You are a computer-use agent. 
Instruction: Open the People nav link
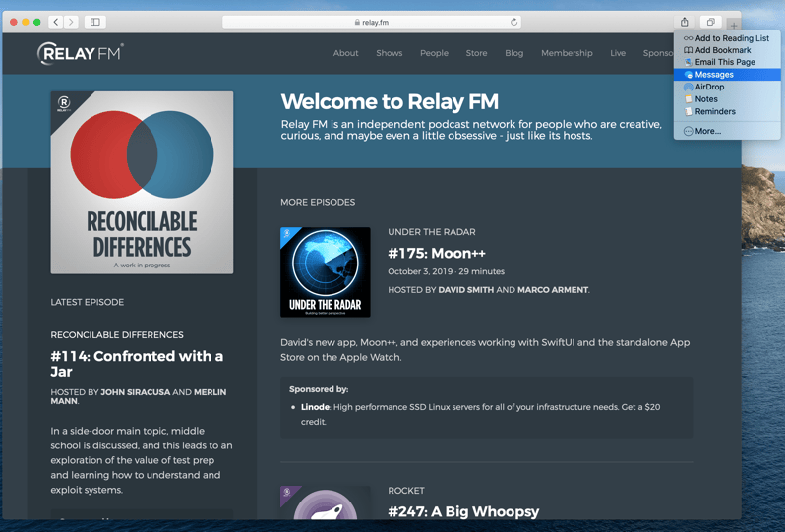click(434, 53)
